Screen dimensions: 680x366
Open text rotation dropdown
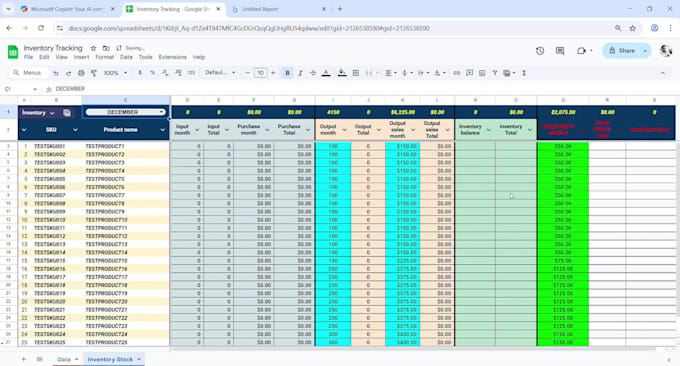[439, 73]
